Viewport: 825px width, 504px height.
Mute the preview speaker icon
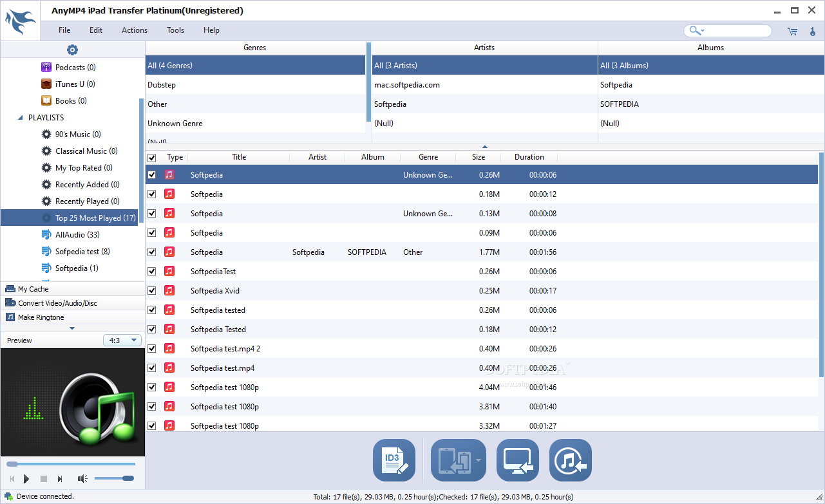point(82,478)
